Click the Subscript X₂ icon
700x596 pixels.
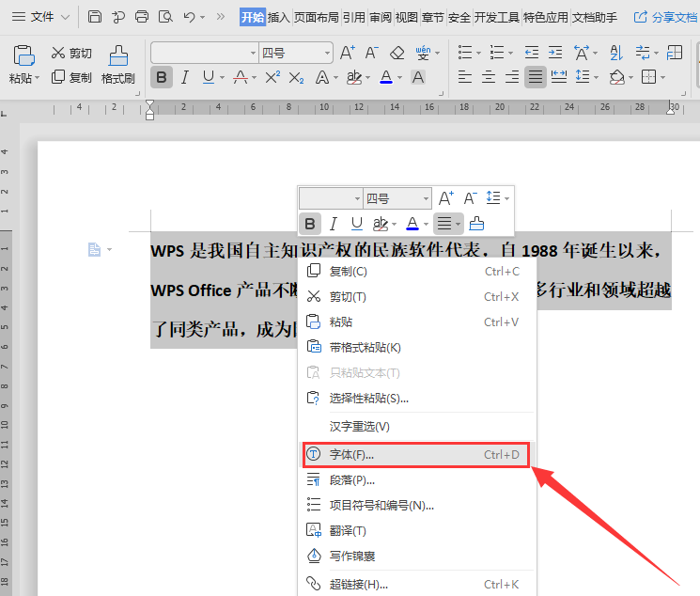coord(296,78)
